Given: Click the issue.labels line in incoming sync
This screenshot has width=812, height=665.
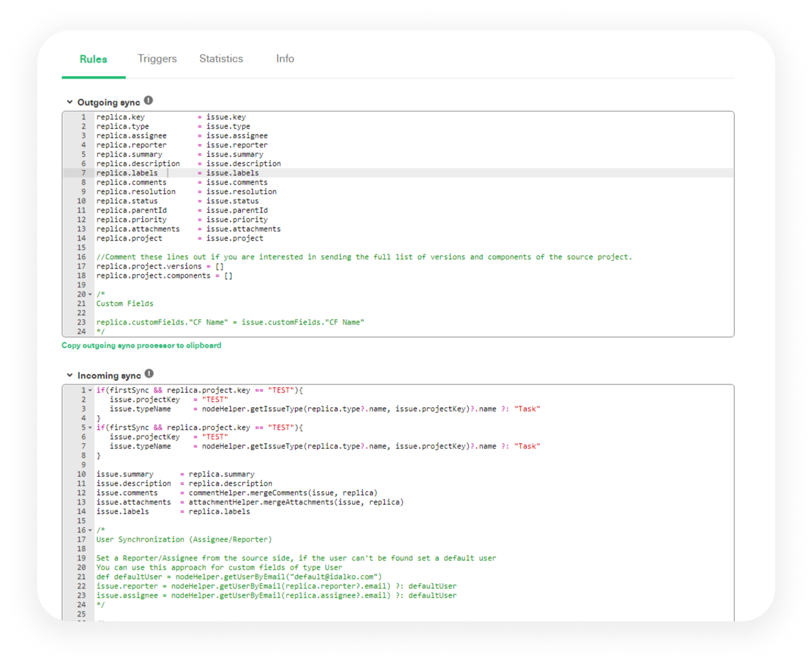Looking at the screenshot, I should pos(173,512).
